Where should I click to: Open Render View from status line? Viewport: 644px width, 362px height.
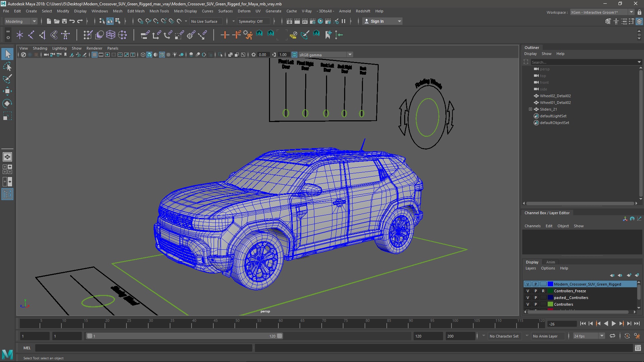click(289, 21)
